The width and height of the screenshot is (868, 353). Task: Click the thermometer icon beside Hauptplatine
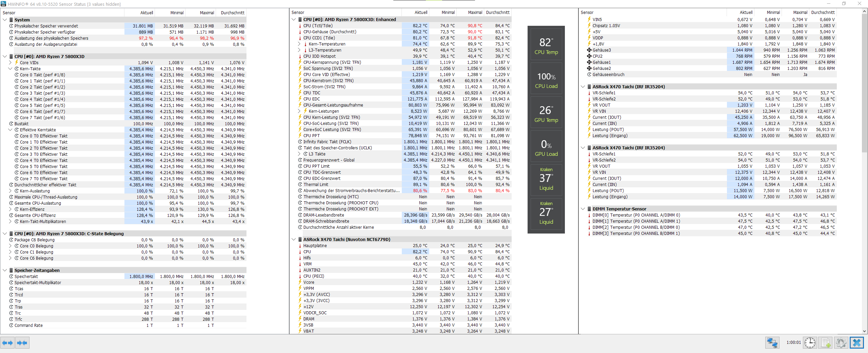(x=300, y=245)
